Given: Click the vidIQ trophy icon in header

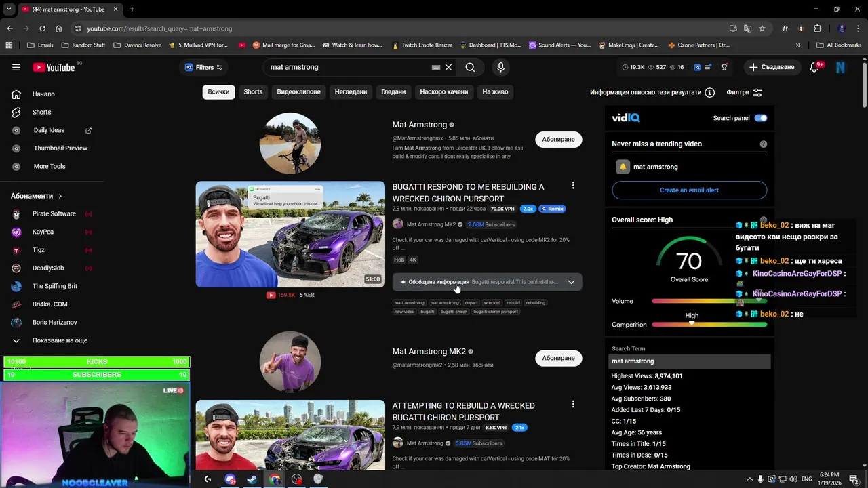Looking at the screenshot, I should click(724, 67).
